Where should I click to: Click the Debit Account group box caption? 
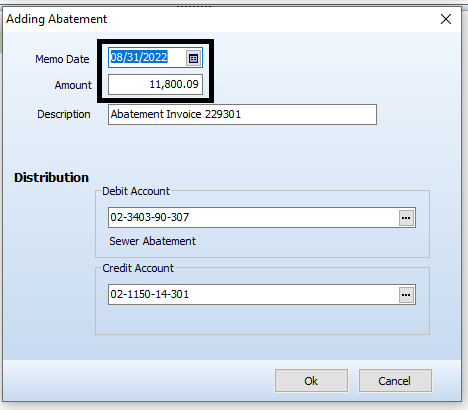click(x=136, y=191)
